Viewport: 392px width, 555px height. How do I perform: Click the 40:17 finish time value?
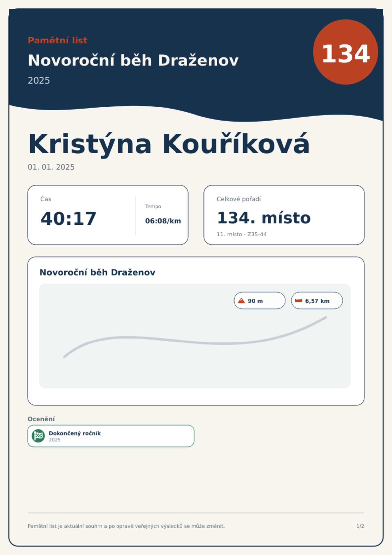click(68, 219)
